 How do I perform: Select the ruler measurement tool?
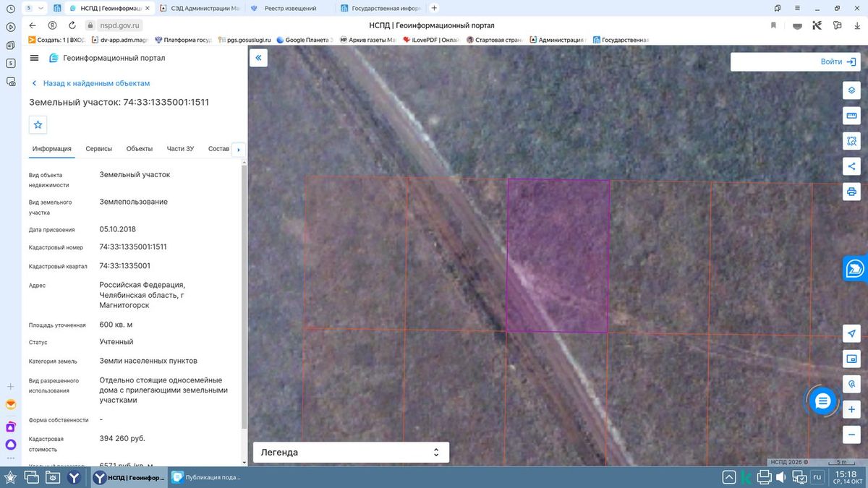pyautogui.click(x=851, y=116)
